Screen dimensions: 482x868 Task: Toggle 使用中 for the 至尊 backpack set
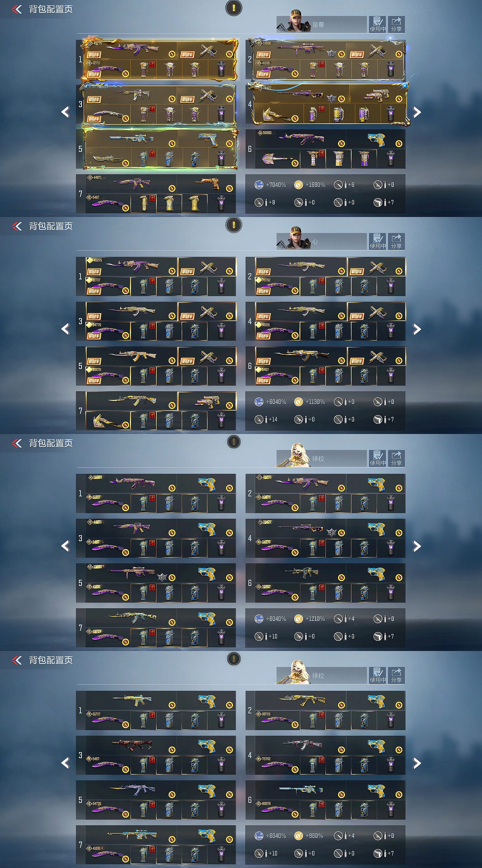tap(378, 24)
